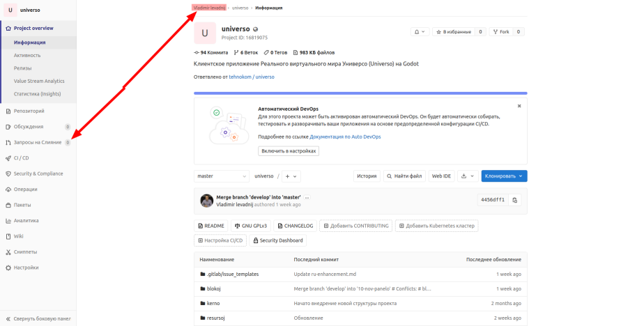Close the Auto DevOps banner
644x326 pixels.
pos(519,106)
